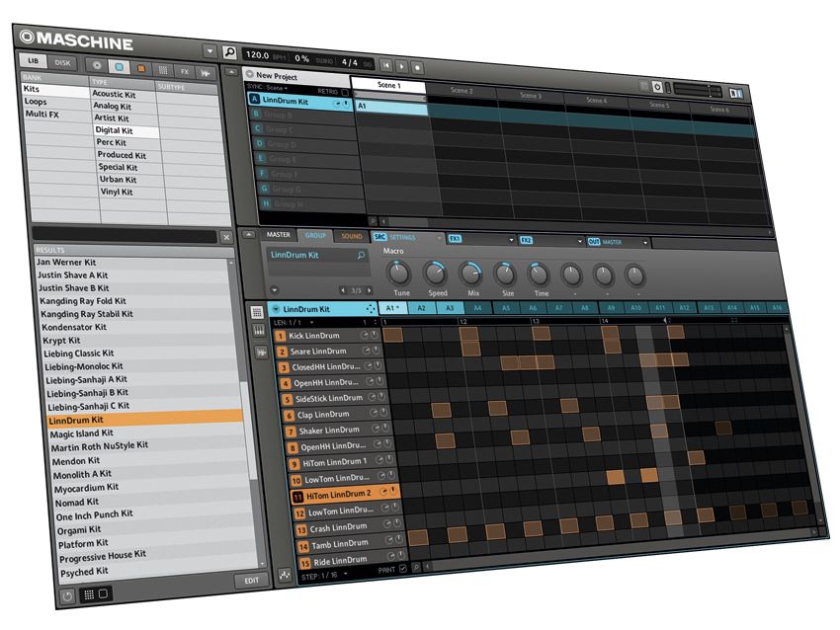
Task: Select pattern slot A2
Action: click(421, 308)
